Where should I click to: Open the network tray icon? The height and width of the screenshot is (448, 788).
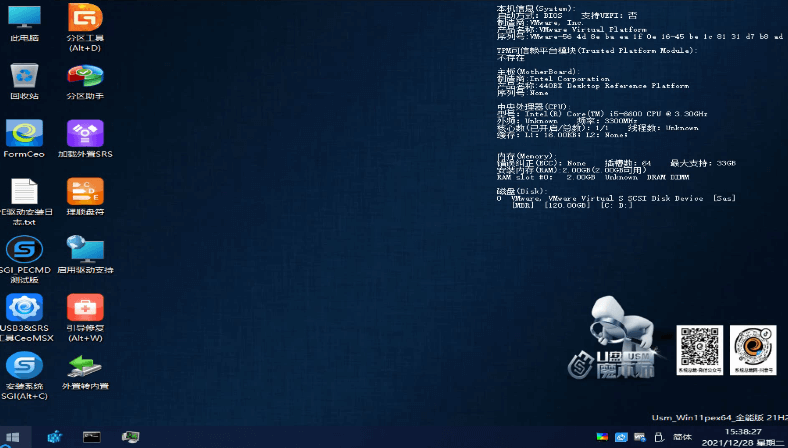tap(639, 437)
